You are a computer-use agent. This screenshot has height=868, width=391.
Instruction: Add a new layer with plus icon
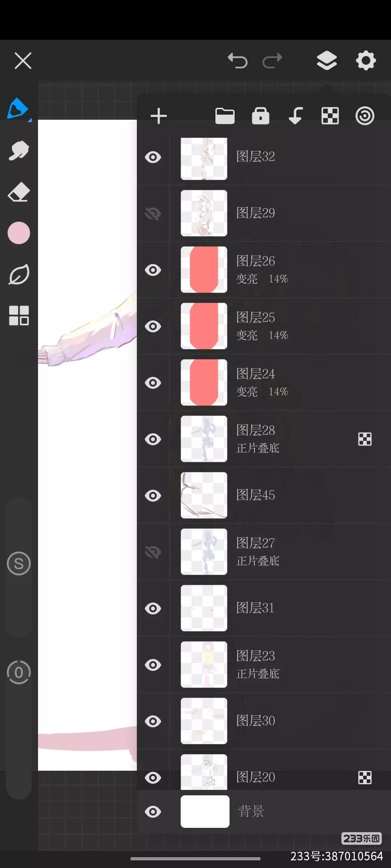tap(159, 116)
